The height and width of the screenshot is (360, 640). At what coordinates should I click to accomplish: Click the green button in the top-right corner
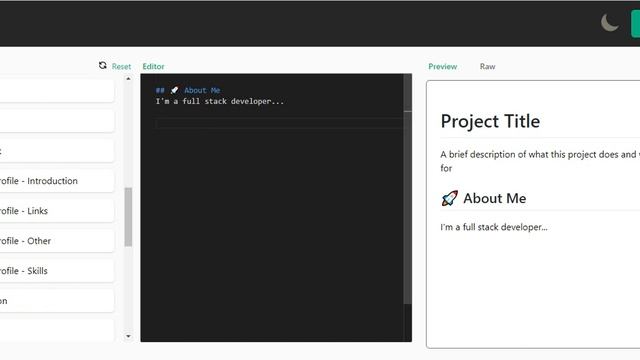[x=636, y=24]
